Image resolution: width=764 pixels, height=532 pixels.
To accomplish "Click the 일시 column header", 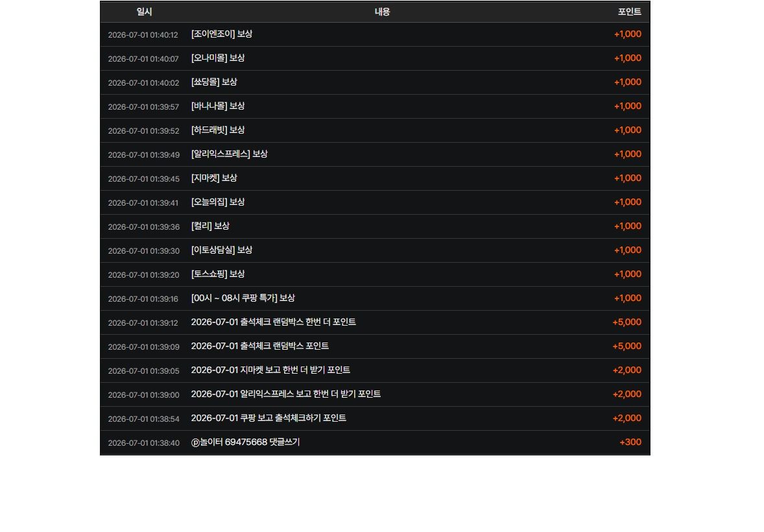I will 144,12.
